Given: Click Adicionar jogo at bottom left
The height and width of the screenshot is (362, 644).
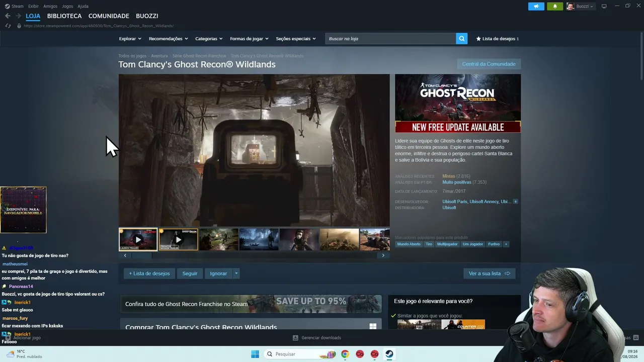Looking at the screenshot, I should point(23,338).
